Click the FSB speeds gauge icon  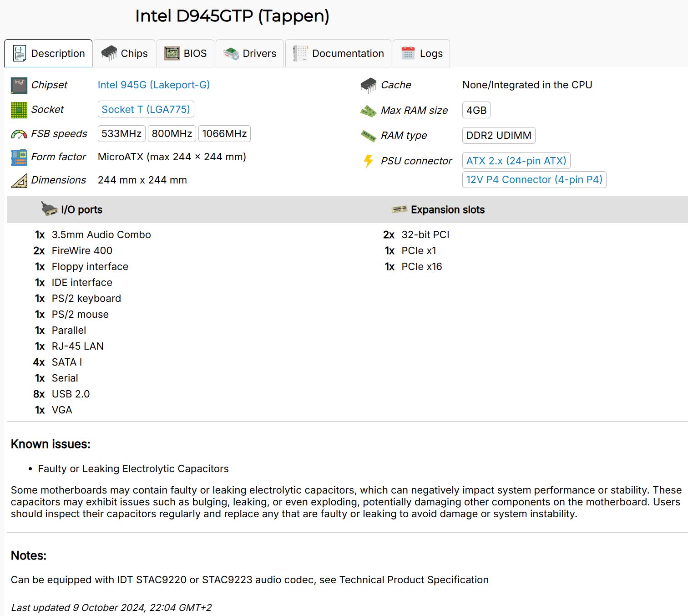(19, 134)
